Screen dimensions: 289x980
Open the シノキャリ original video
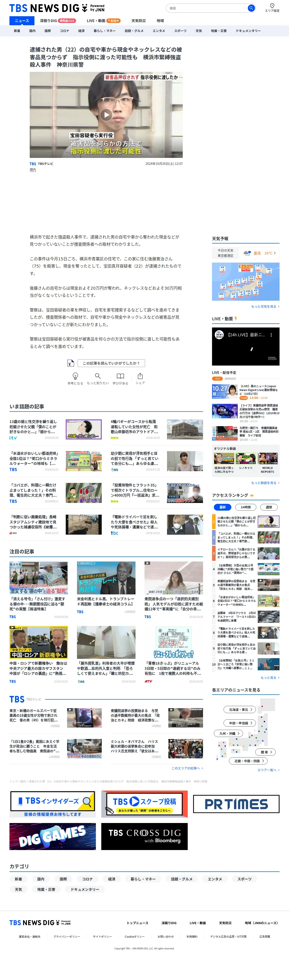246,461
